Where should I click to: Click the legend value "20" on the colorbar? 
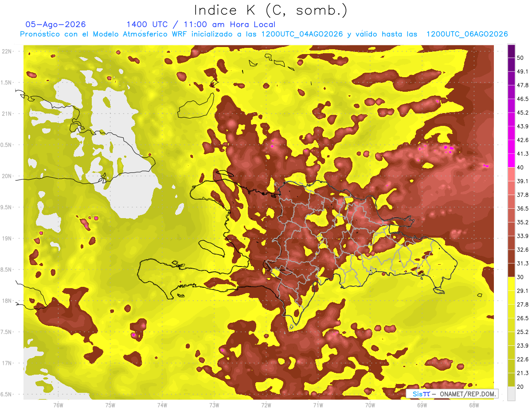(x=521, y=387)
